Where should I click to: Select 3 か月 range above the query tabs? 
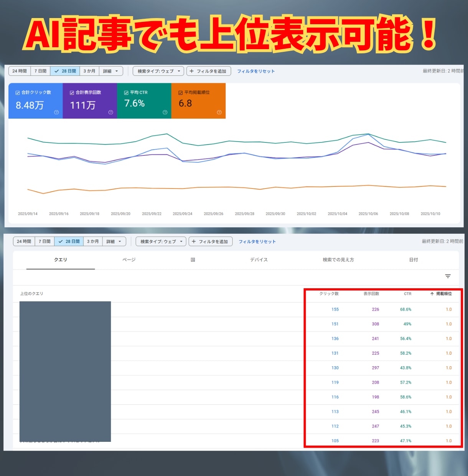[x=93, y=241]
